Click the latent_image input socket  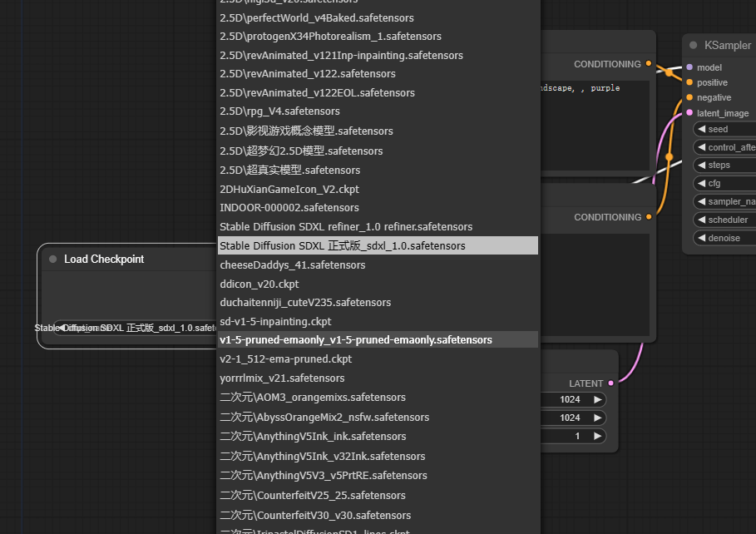click(689, 112)
